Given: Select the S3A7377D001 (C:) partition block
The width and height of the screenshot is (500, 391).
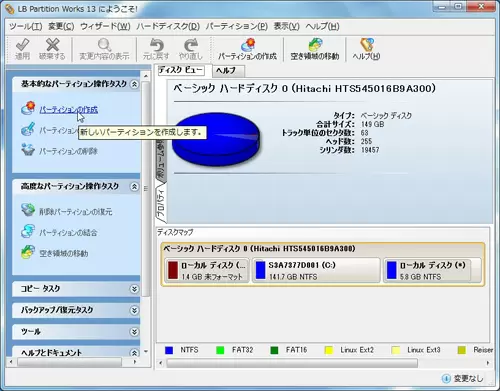Looking at the screenshot, I should pyautogui.click(x=316, y=270).
